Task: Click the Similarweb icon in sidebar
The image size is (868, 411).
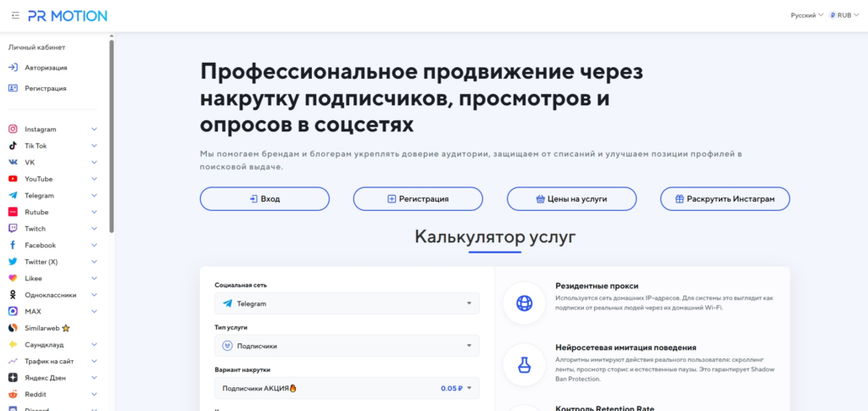Action: point(13,329)
